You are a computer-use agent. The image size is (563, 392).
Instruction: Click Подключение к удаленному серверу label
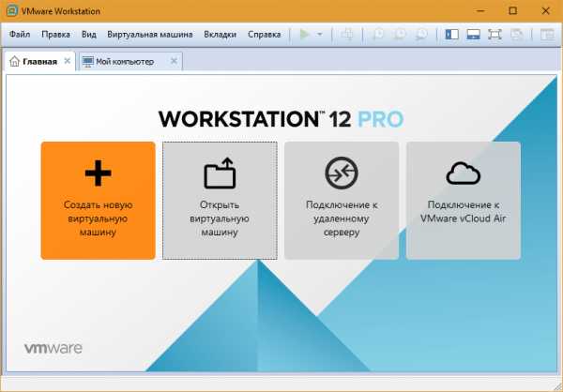click(342, 219)
